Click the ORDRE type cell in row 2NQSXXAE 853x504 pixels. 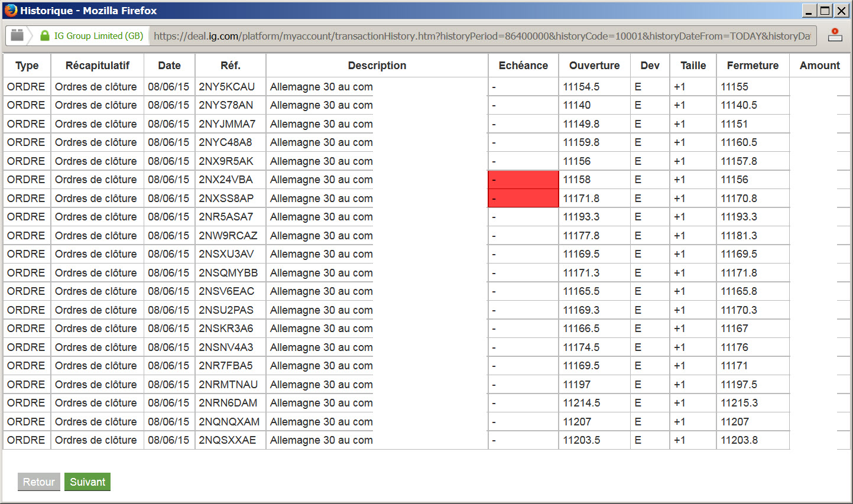coord(26,440)
